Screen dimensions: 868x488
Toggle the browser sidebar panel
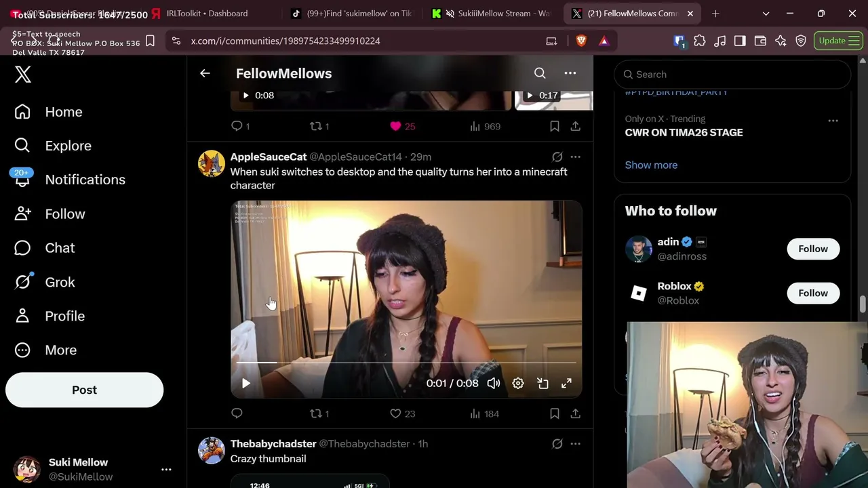click(740, 41)
